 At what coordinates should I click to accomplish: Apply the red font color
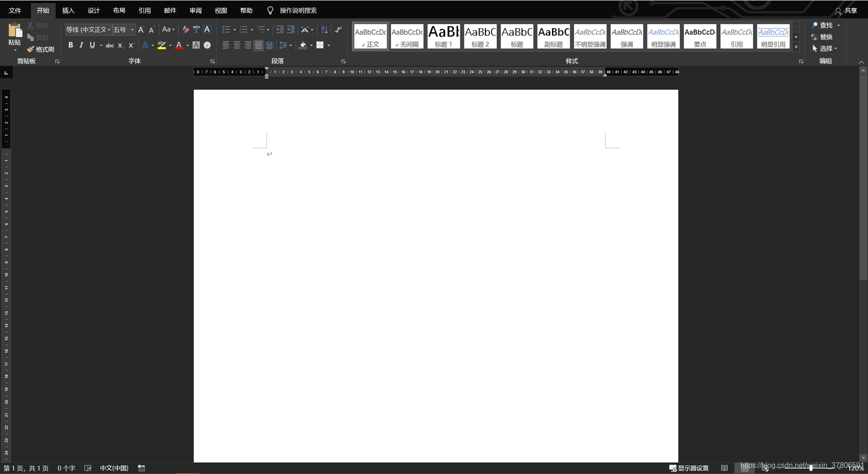[179, 45]
